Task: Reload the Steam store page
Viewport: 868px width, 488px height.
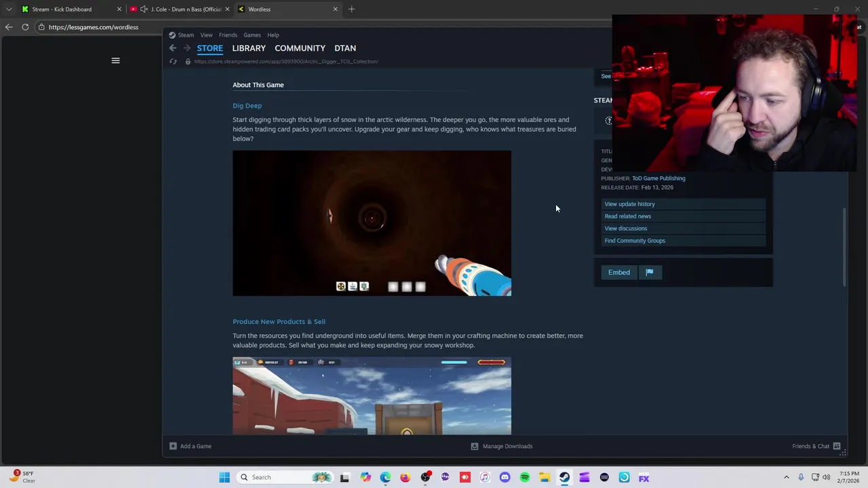Action: tap(173, 62)
